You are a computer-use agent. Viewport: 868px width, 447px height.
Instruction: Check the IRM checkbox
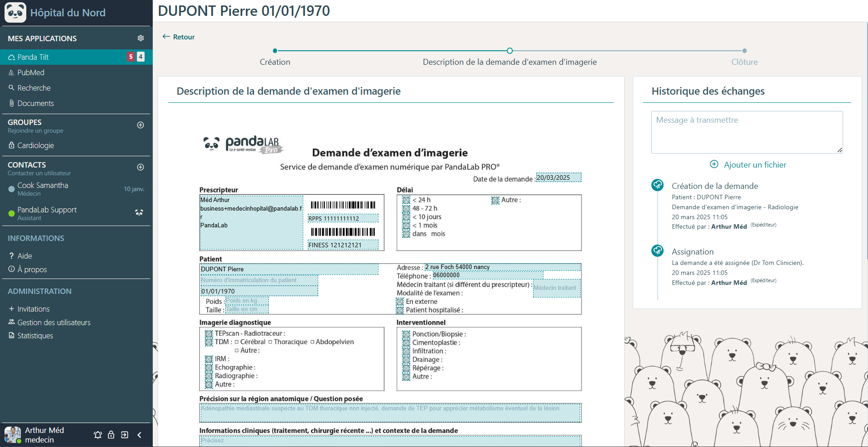click(209, 359)
